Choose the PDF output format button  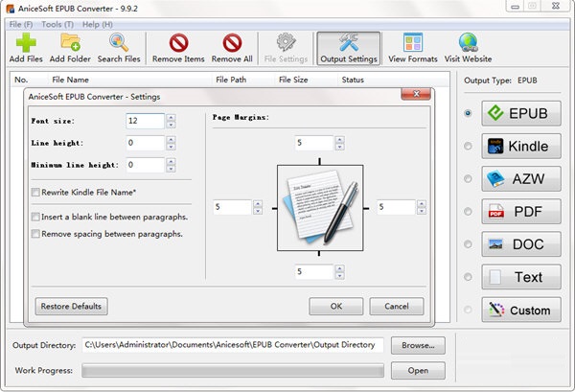pyautogui.click(x=521, y=211)
